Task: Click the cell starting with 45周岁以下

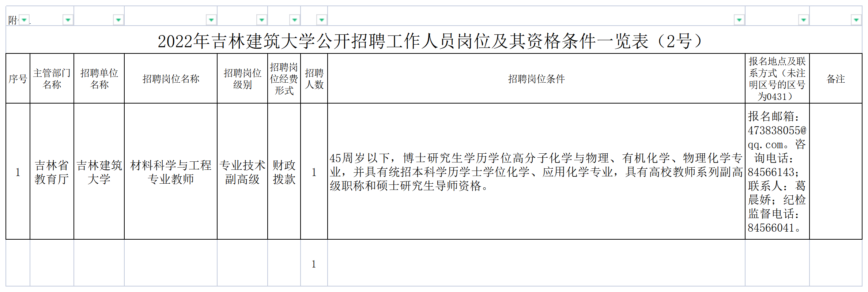Action: coord(536,172)
